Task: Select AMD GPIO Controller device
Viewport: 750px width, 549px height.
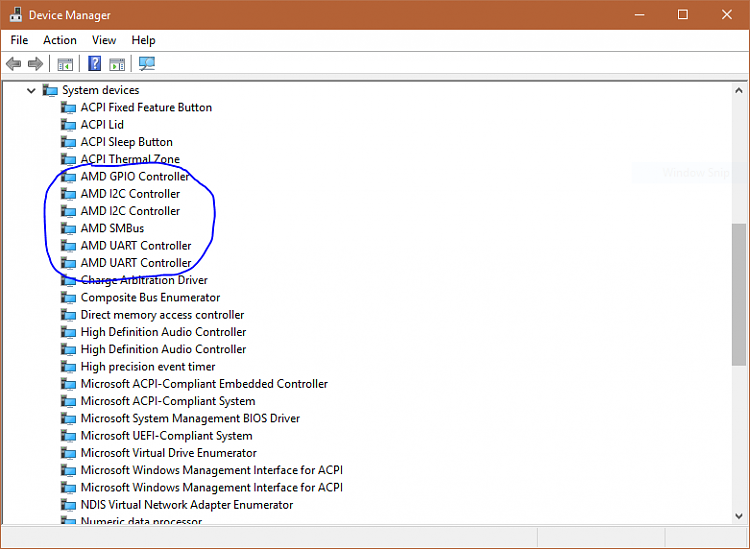Action: (x=135, y=176)
